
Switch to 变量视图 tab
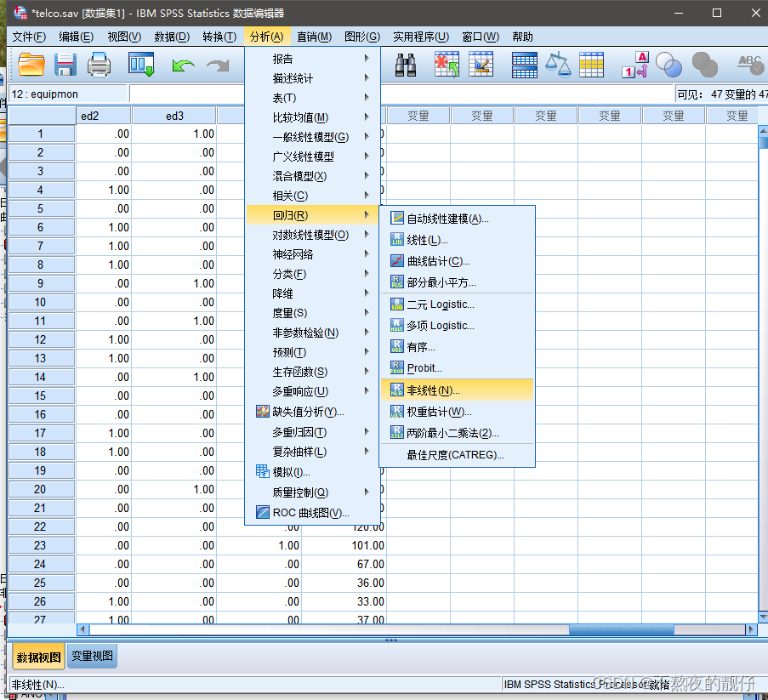pos(92,656)
